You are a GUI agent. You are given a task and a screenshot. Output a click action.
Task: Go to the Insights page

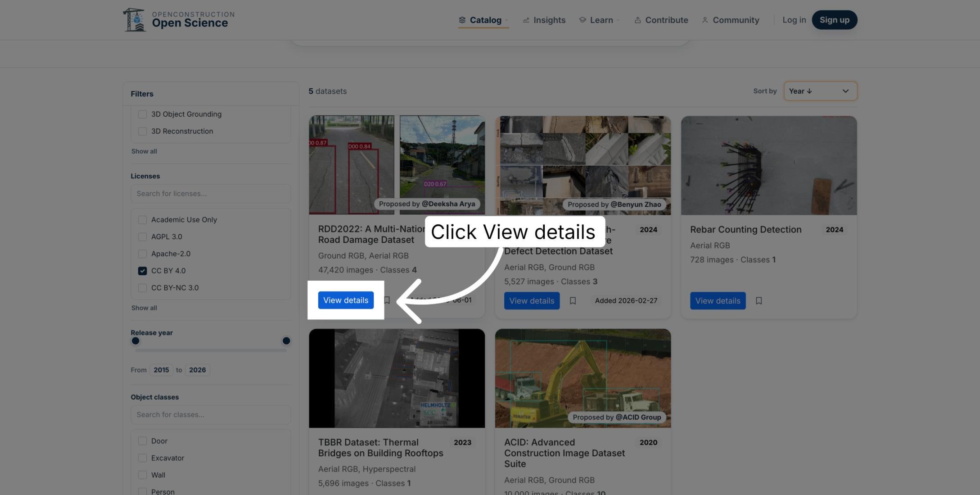[544, 20]
